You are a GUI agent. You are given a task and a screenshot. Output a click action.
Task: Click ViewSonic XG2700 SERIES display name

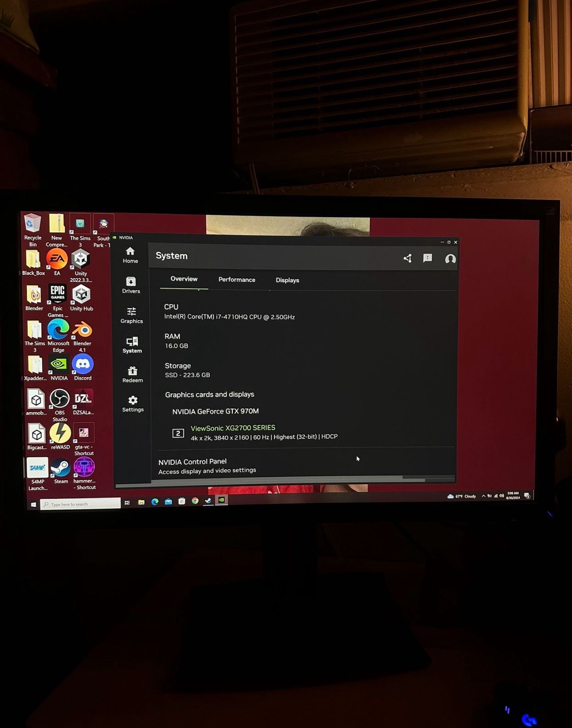tap(233, 428)
